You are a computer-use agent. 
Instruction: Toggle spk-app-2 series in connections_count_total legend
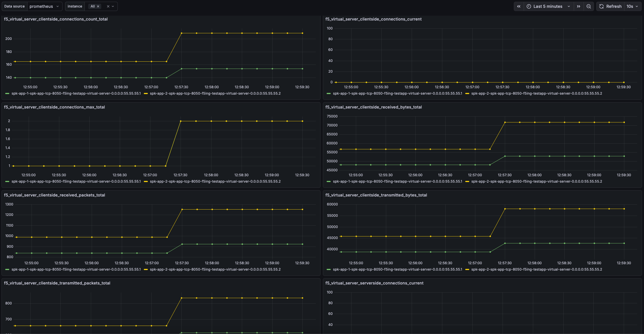[x=215, y=93]
